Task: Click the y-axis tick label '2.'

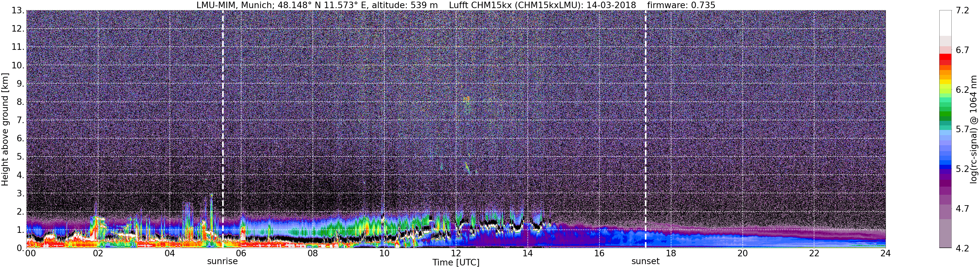Action: pos(21,211)
